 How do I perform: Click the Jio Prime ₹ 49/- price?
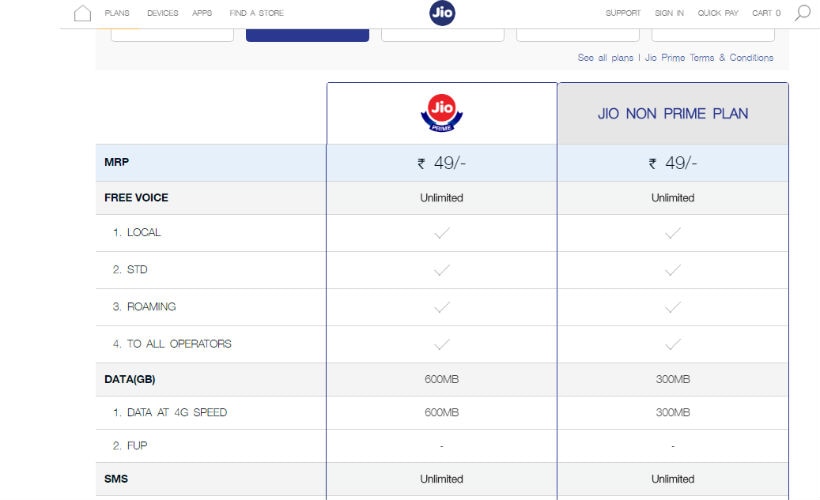pos(442,163)
